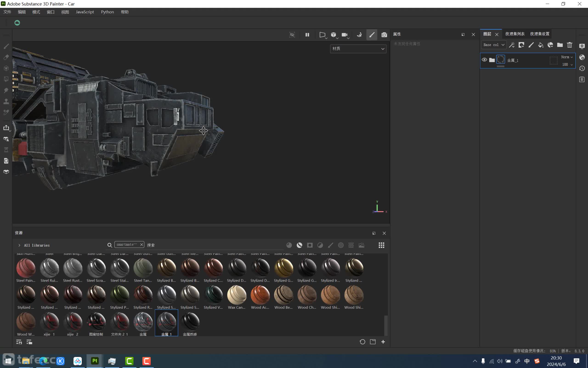588x368 pixels.
Task: Toggle the materials filter in assets panel
Action: point(289,245)
